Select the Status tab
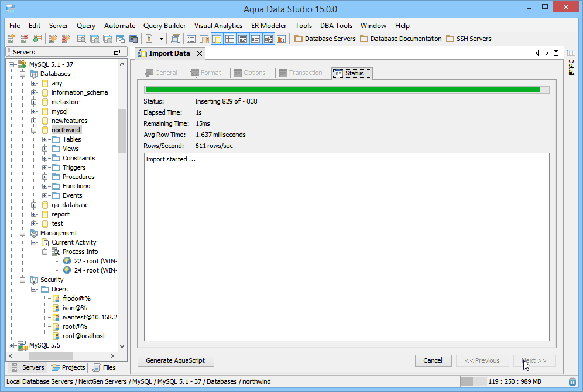 click(352, 73)
